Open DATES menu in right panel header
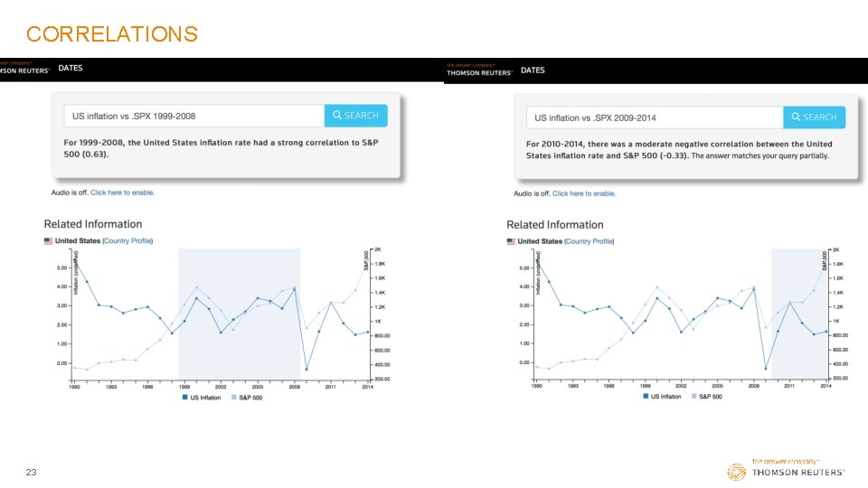The width and height of the screenshot is (868, 488). tap(533, 70)
